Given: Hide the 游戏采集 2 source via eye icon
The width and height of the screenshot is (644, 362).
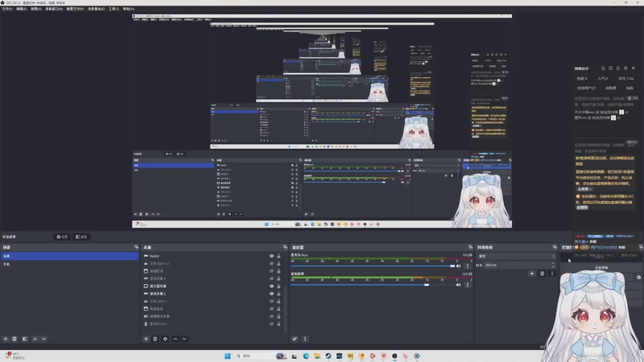Looking at the screenshot, I should pyautogui.click(x=271, y=294).
